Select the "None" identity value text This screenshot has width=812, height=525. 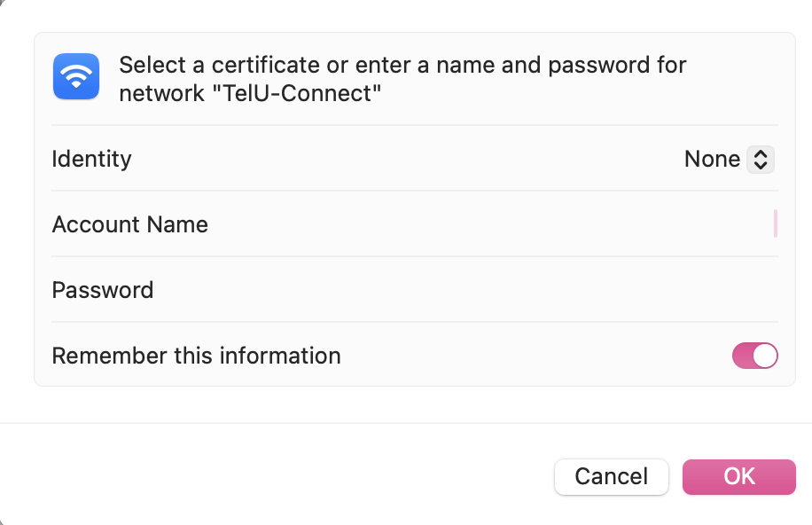[x=712, y=160]
